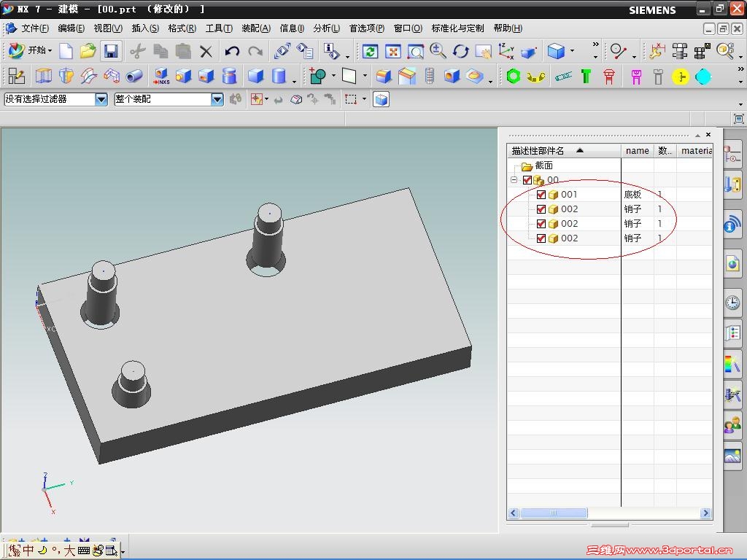Viewport: 747px width, 560px height.
Task: Click the Cut scissors icon
Action: click(x=138, y=51)
